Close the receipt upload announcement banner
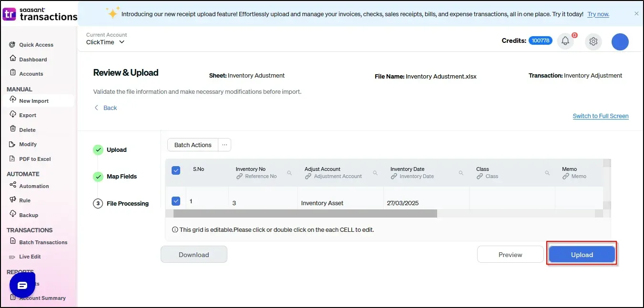 (636, 14)
